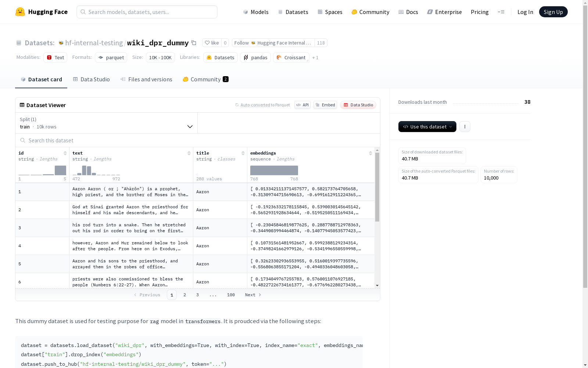The height and width of the screenshot is (368, 588).
Task: Click the embeddings lengths histogram bar
Action: [274, 170]
